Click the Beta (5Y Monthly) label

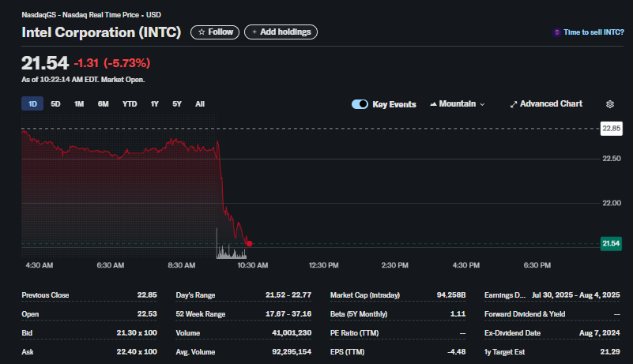[x=359, y=314]
